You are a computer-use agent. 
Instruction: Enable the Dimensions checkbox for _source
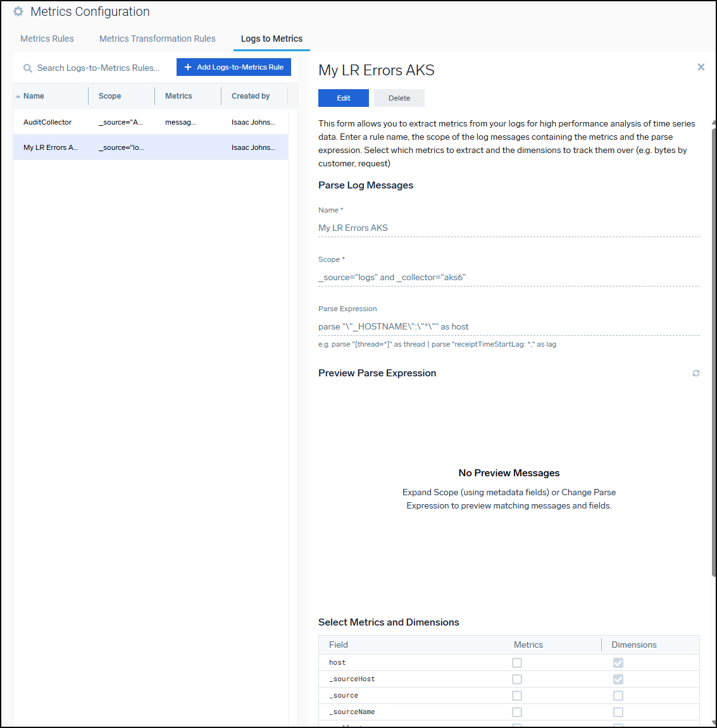click(x=618, y=696)
